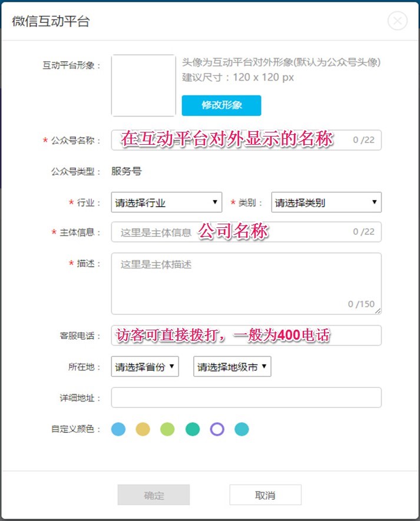
Task: Select the light blue custom color
Action: tap(118, 429)
